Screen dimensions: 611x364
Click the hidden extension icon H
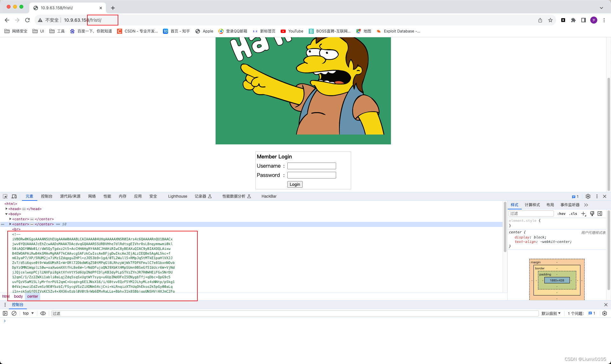click(x=563, y=20)
